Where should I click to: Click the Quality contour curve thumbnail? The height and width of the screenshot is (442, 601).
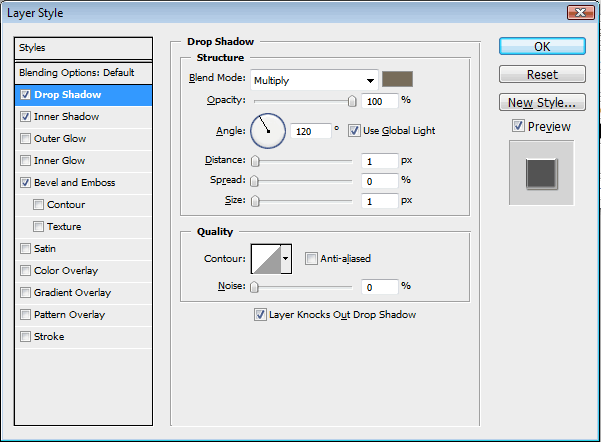tap(266, 259)
